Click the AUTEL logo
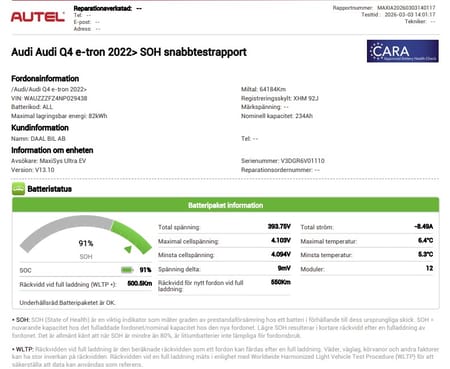450x369 pixels. [38, 17]
